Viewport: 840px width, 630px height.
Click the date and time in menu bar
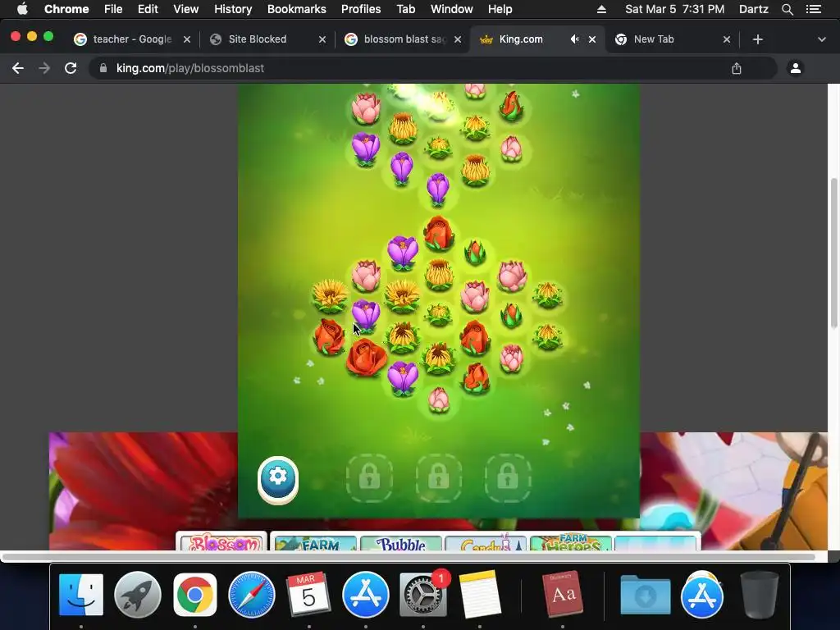pos(674,9)
